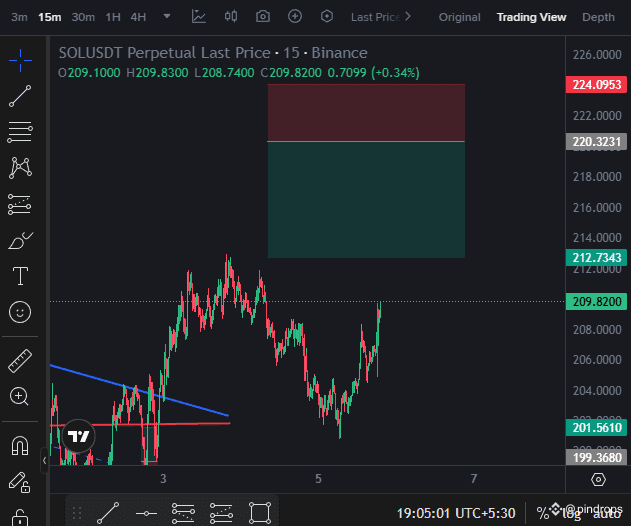Click the 209.8200 current price label

(x=596, y=301)
